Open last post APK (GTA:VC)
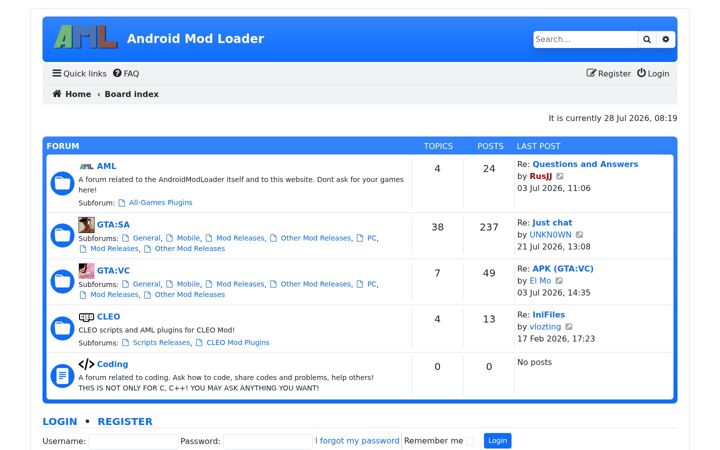The image size is (720, 450). tap(562, 269)
